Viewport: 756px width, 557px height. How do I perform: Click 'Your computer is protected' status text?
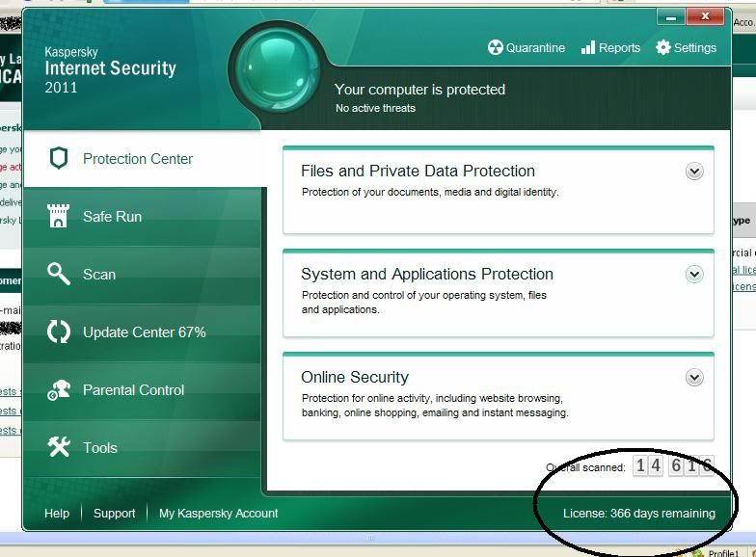coord(419,90)
